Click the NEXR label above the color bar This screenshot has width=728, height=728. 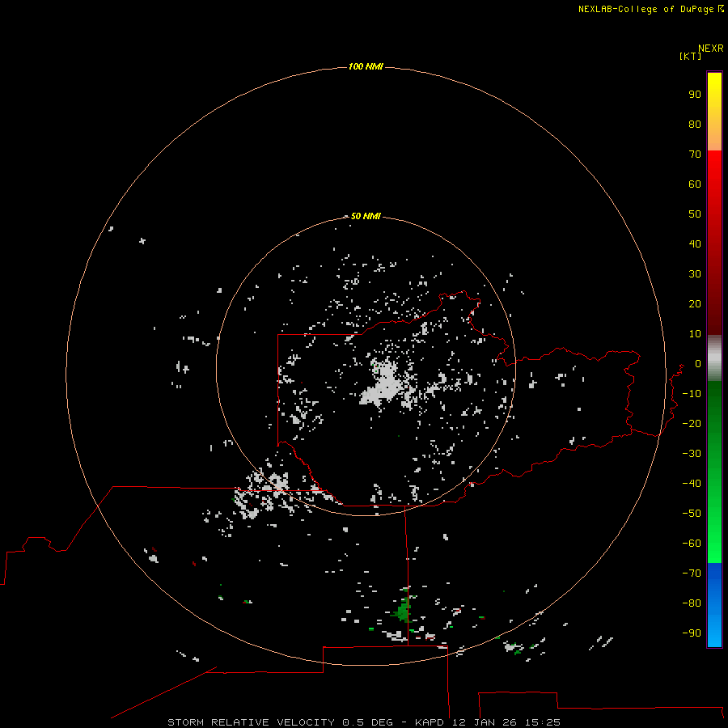pos(711,49)
